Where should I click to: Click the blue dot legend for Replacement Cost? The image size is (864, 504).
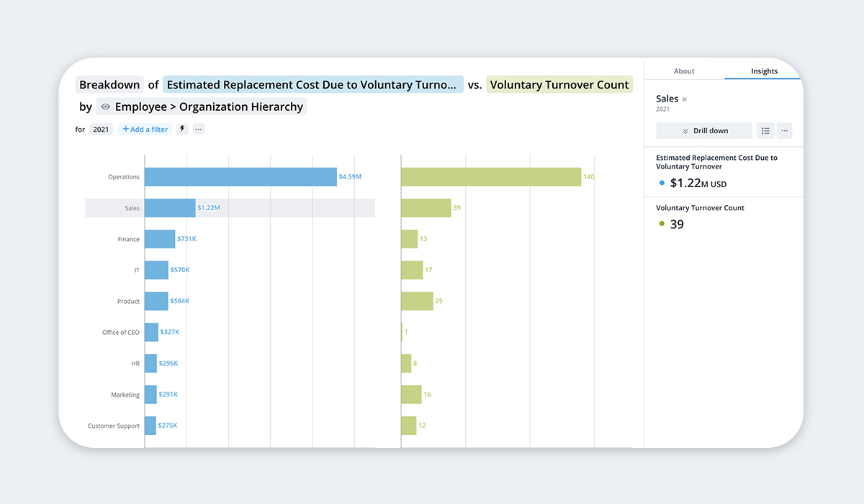662,184
